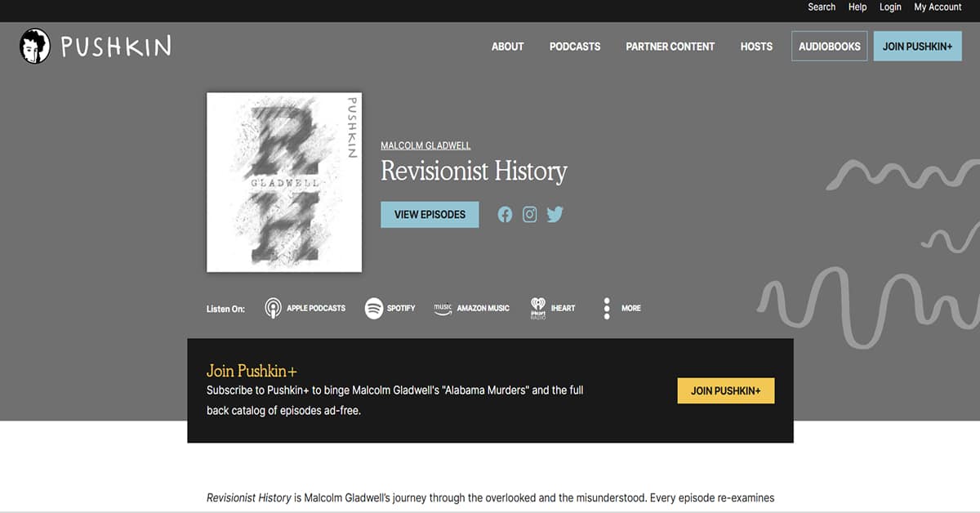Viewport: 980px width, 513px height.
Task: Open the About menu item
Action: click(x=507, y=47)
